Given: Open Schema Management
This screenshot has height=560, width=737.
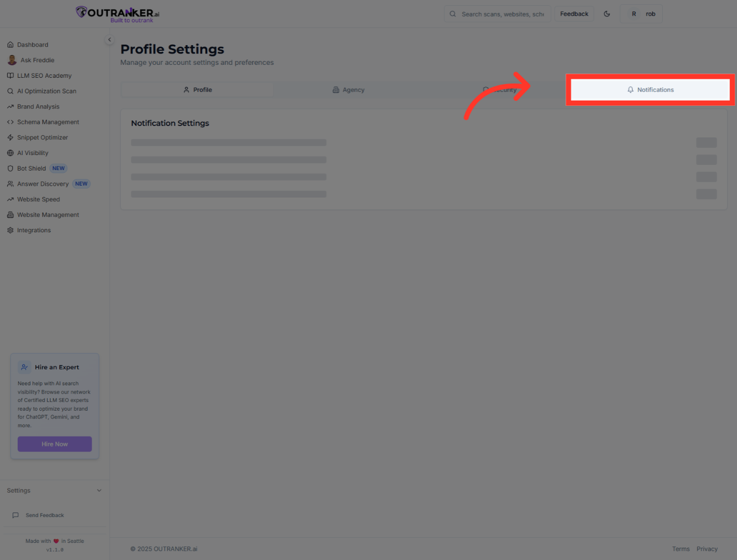Looking at the screenshot, I should (48, 122).
